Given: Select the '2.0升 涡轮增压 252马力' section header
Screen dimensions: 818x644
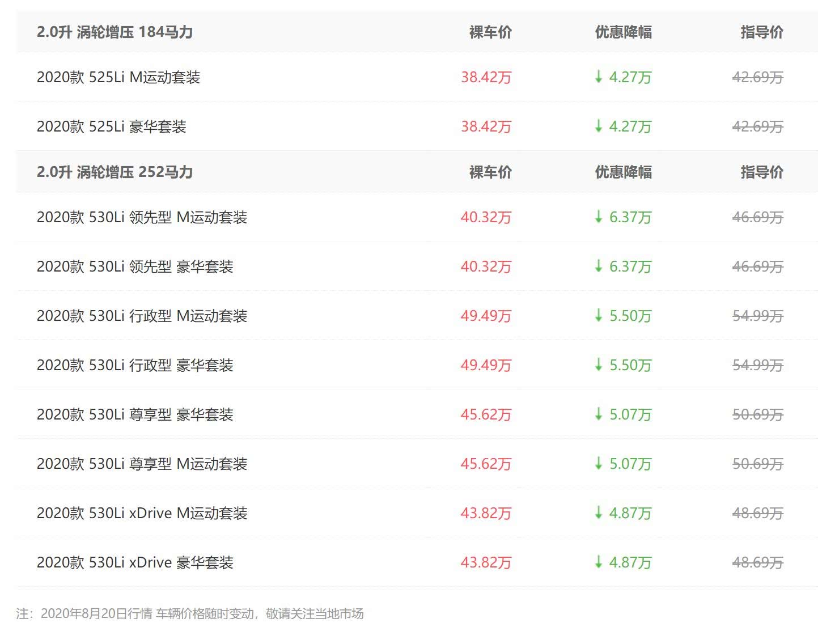Looking at the screenshot, I should (115, 172).
